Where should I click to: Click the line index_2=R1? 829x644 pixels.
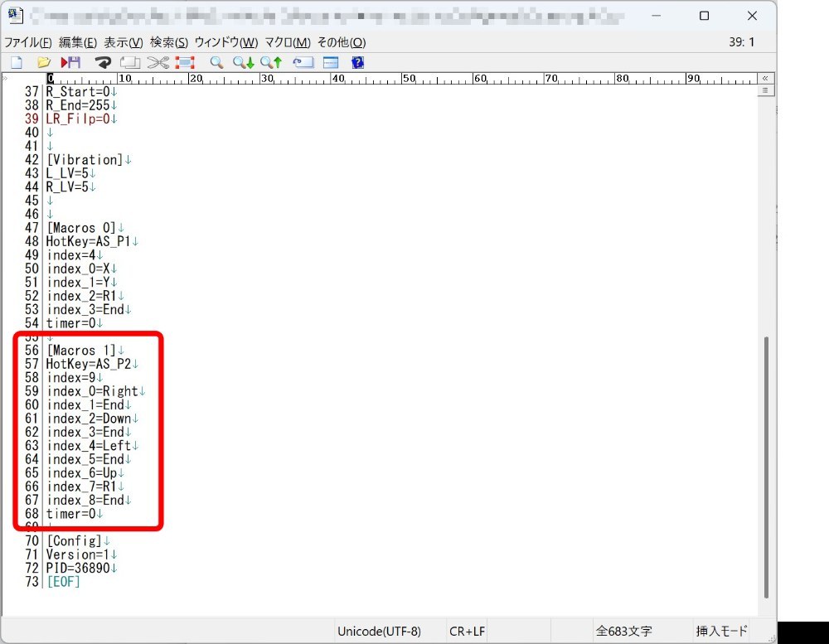(81, 296)
